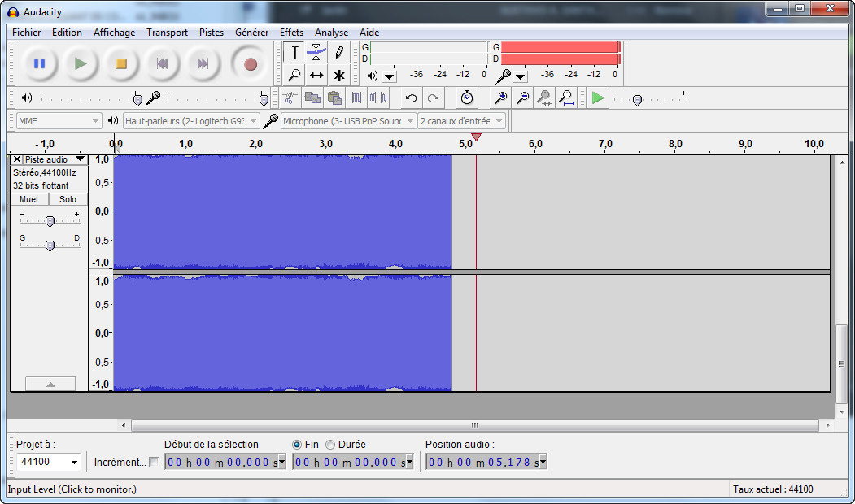Toggle Solo on the audio track

coord(68,199)
